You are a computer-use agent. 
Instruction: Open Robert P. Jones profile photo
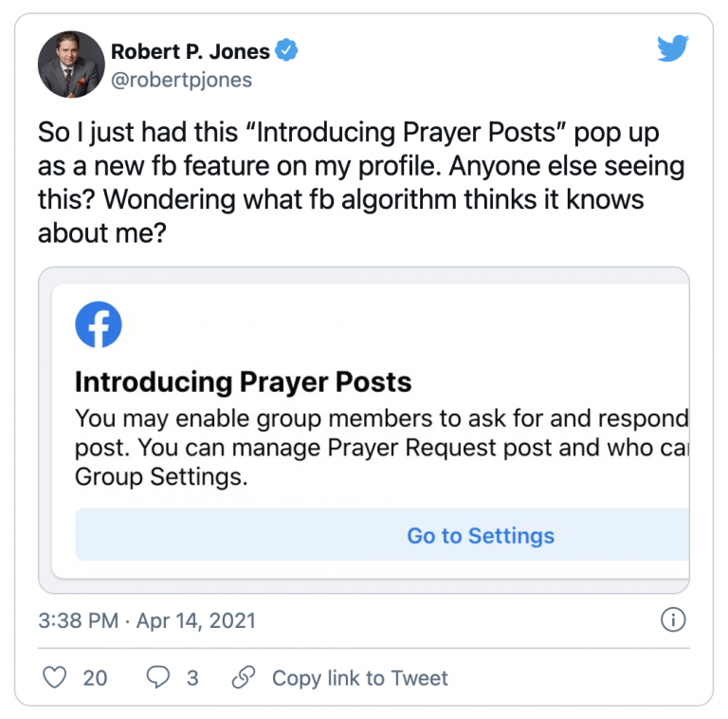(x=71, y=65)
